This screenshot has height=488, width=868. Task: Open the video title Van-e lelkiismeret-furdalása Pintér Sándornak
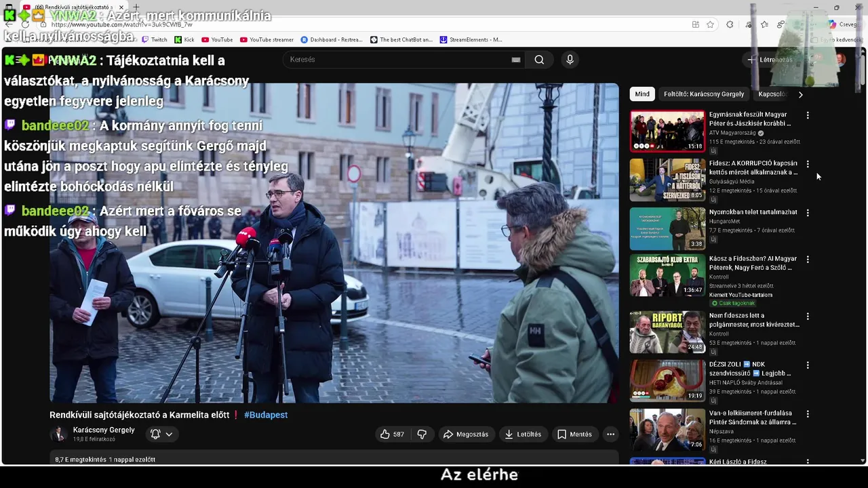[x=753, y=418]
